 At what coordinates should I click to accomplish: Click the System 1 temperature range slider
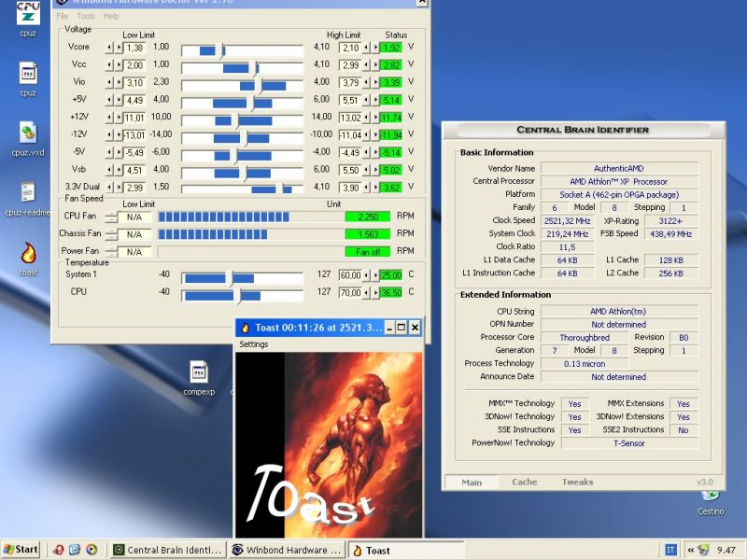click(x=242, y=277)
